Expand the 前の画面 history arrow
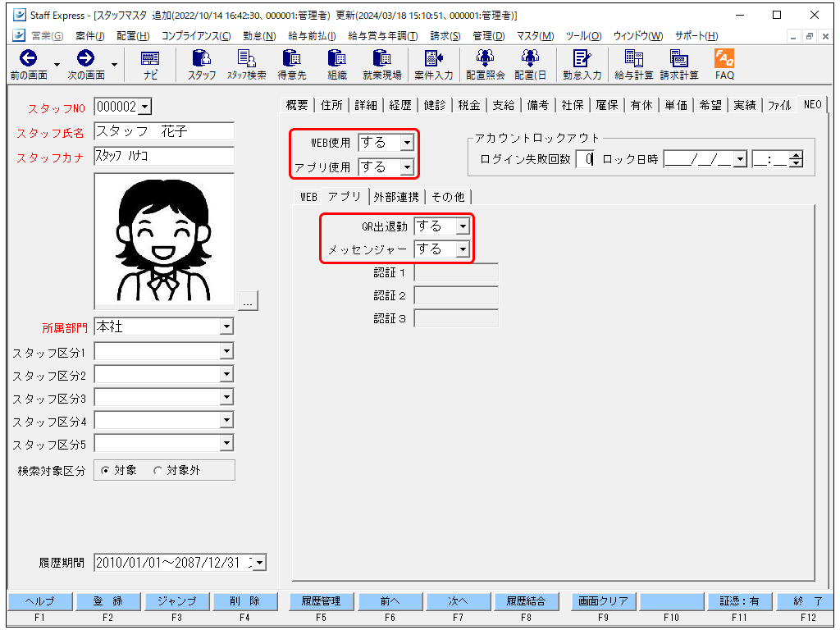 pyautogui.click(x=57, y=65)
